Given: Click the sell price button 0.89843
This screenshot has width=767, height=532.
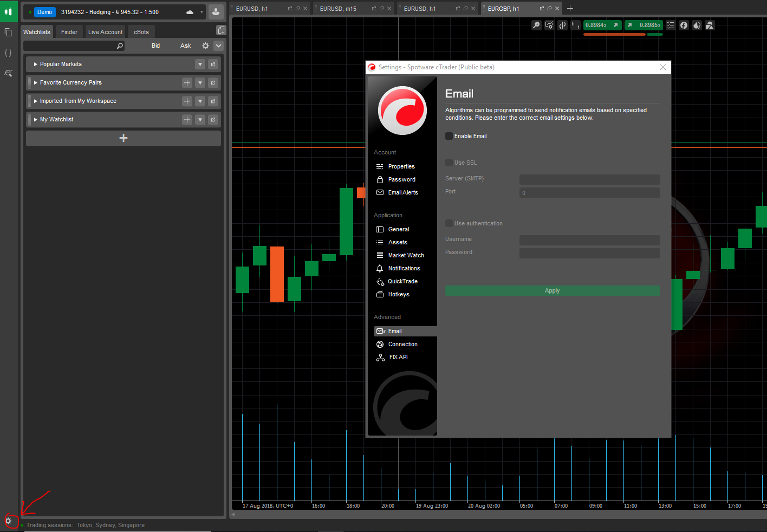Looking at the screenshot, I should click(x=602, y=25).
